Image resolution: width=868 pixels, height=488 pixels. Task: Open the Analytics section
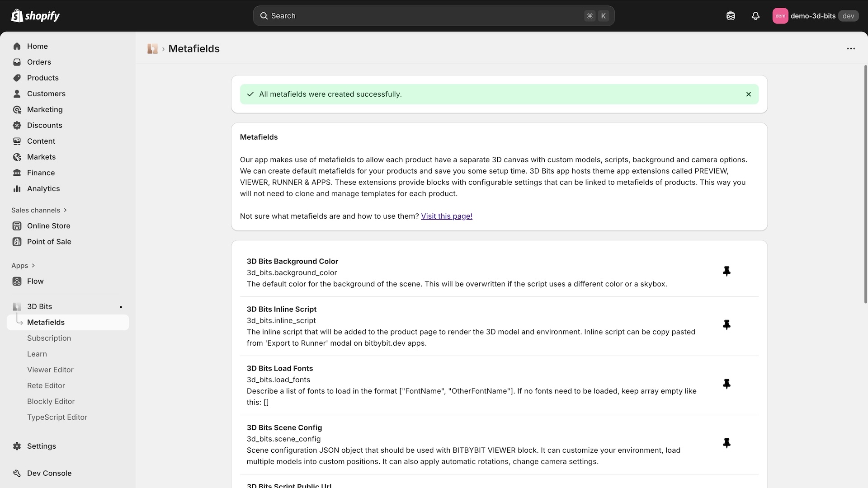coord(43,188)
